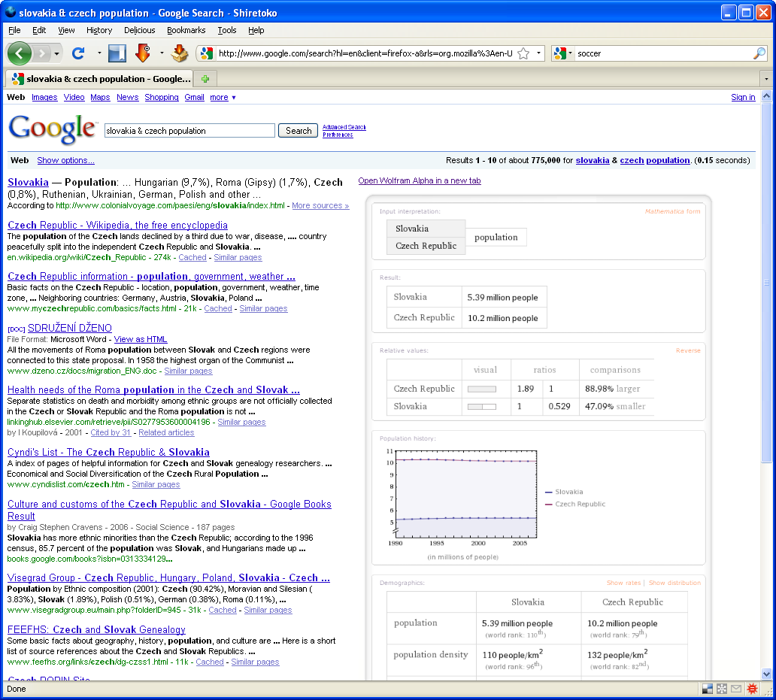Open a new tab with the plus button
Screen dimensions: 776x700
(205, 79)
